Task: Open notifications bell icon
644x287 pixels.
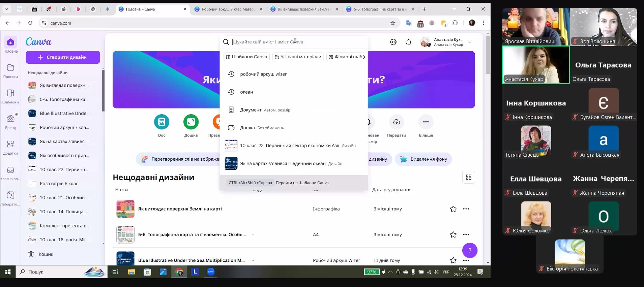Action: [409, 42]
